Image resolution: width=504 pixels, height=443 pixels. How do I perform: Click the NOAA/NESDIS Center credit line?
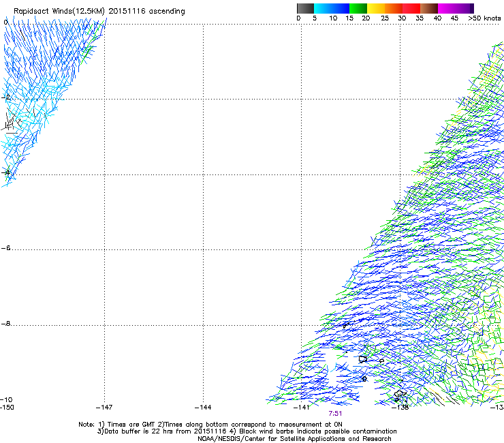(294, 439)
